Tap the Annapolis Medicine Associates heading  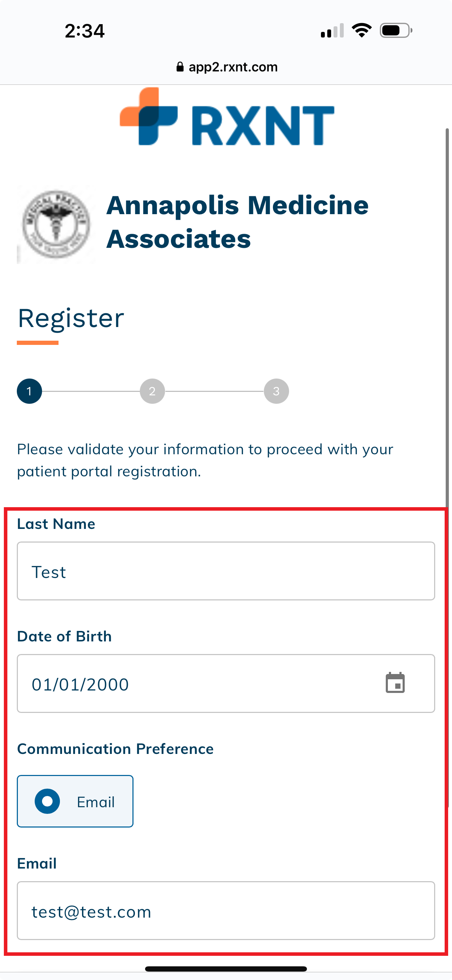pos(238,222)
